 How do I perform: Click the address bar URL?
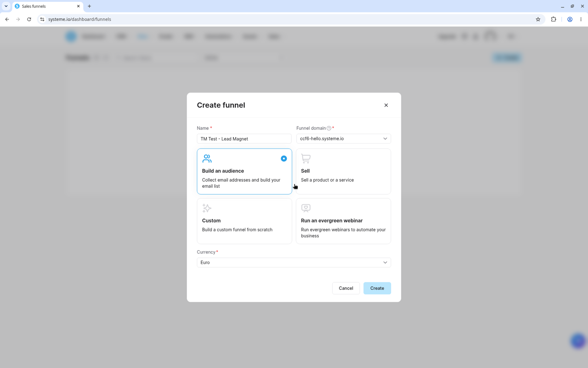point(79,19)
